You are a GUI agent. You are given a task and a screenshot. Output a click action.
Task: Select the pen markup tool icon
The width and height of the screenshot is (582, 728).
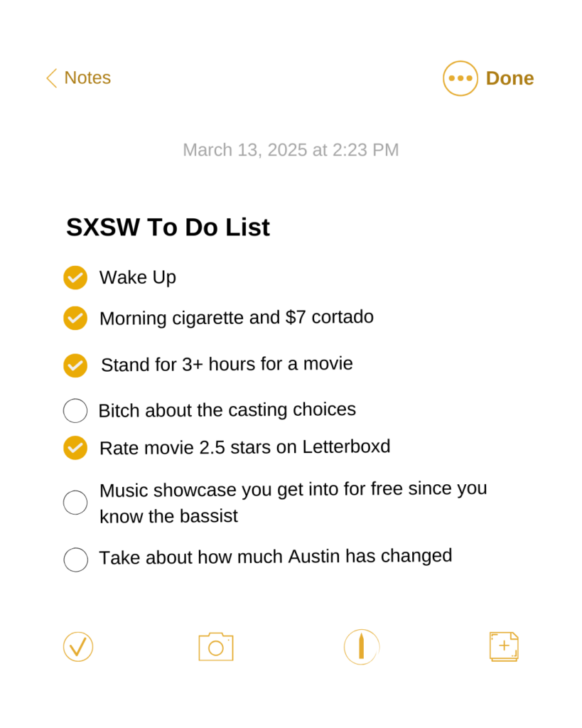(362, 646)
